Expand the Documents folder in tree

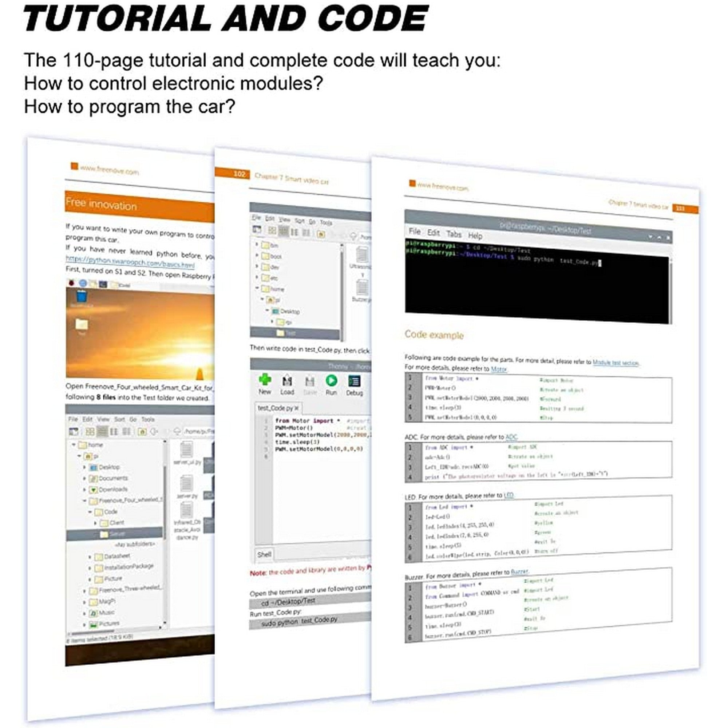pyautogui.click(x=84, y=479)
